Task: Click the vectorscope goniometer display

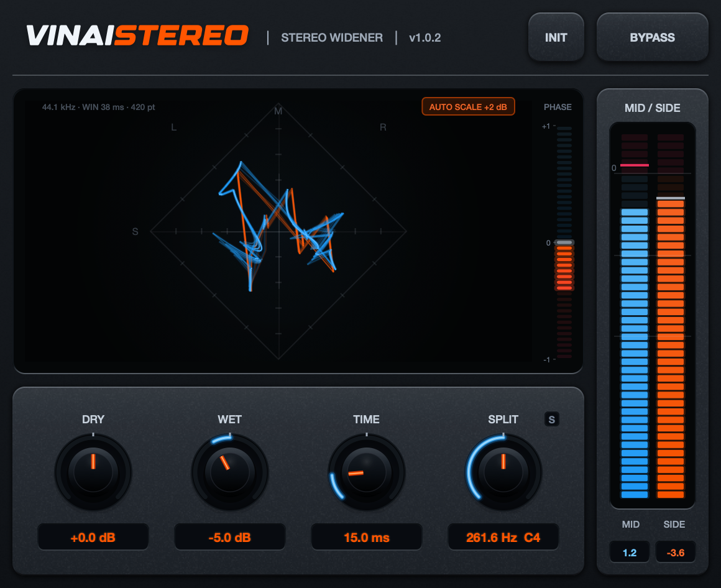Action: 278,231
